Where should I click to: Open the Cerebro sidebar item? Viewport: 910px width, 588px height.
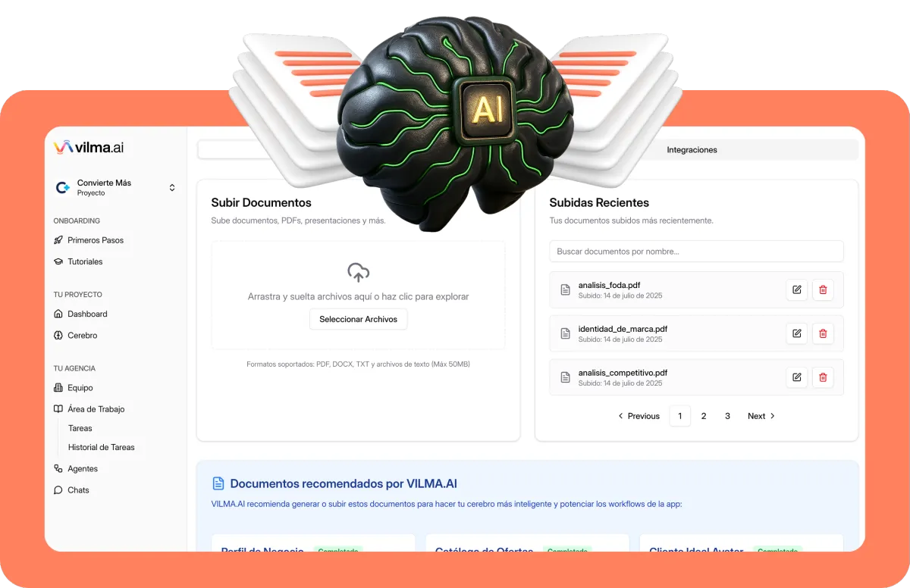tap(76, 335)
